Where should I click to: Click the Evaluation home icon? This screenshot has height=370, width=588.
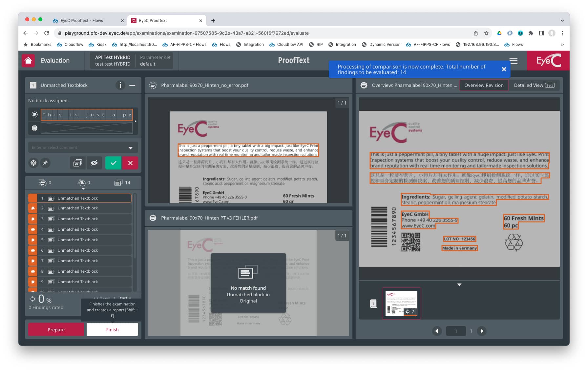point(29,61)
